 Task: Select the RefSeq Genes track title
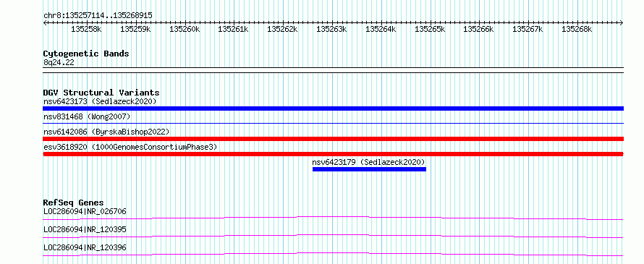[74, 203]
